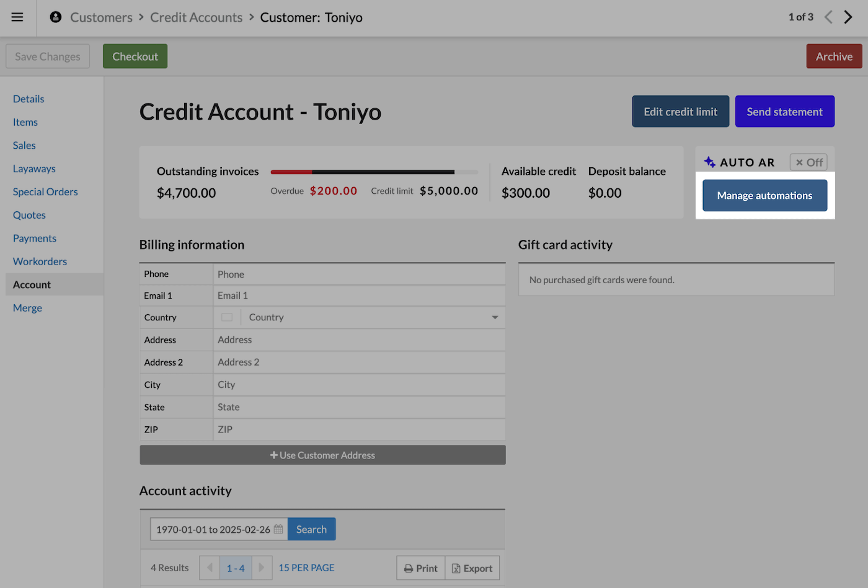Click the Manage automations button

764,196
